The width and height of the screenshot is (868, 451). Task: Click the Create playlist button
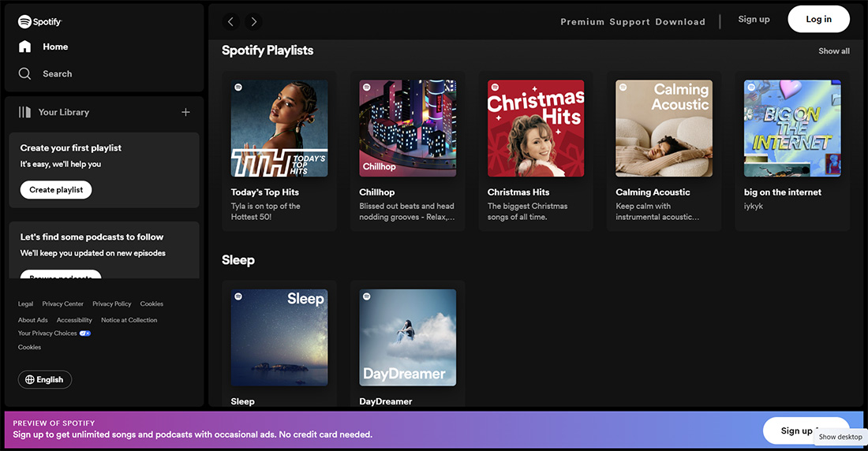pyautogui.click(x=56, y=190)
